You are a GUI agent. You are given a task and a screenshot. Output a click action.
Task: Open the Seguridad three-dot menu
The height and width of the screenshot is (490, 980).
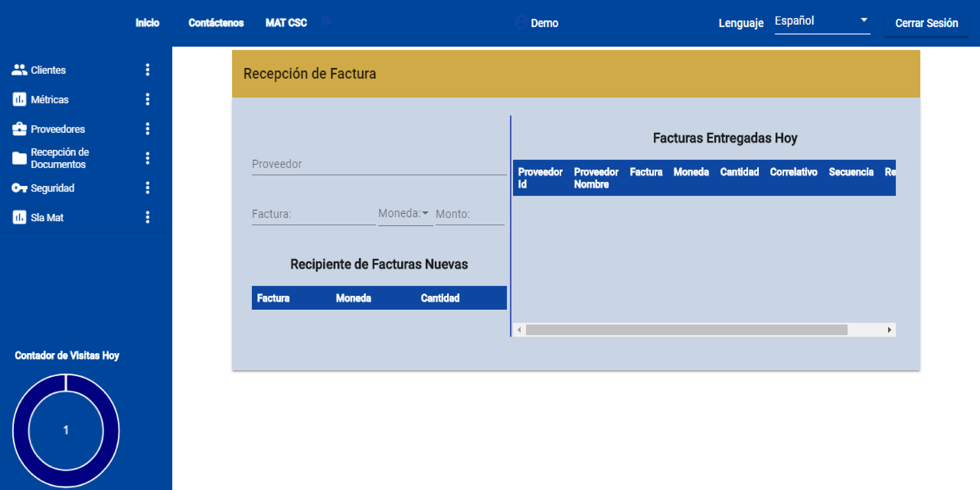coord(148,188)
